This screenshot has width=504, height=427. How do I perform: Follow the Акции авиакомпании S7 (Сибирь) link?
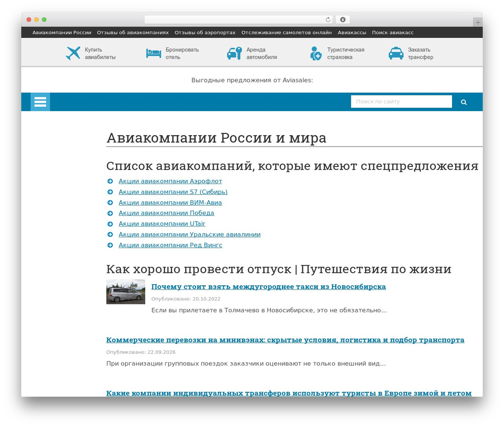[173, 192]
